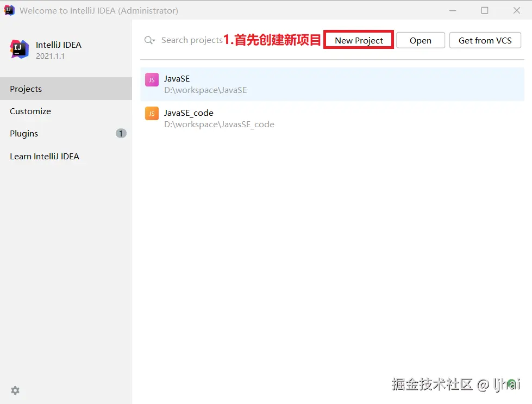Click the New Project button

(x=359, y=40)
